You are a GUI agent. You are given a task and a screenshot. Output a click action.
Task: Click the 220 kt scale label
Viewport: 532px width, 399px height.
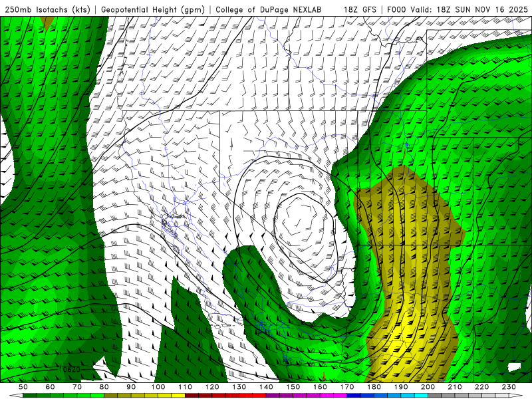(x=481, y=387)
